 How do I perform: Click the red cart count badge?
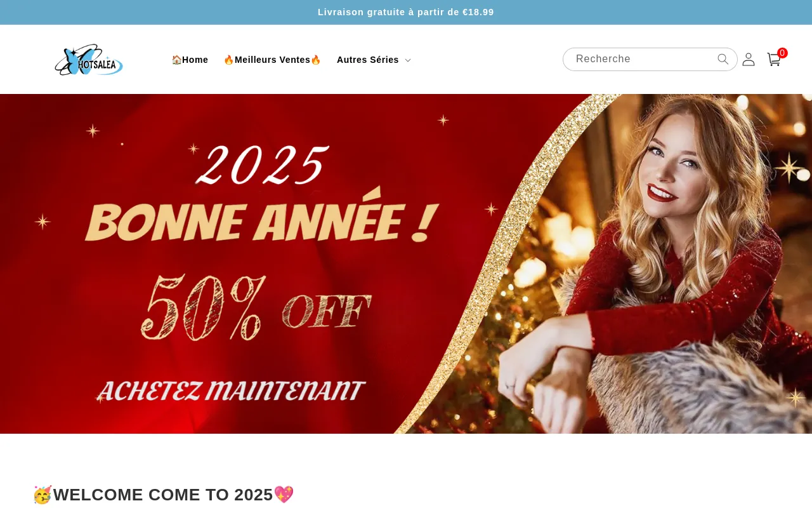[782, 53]
